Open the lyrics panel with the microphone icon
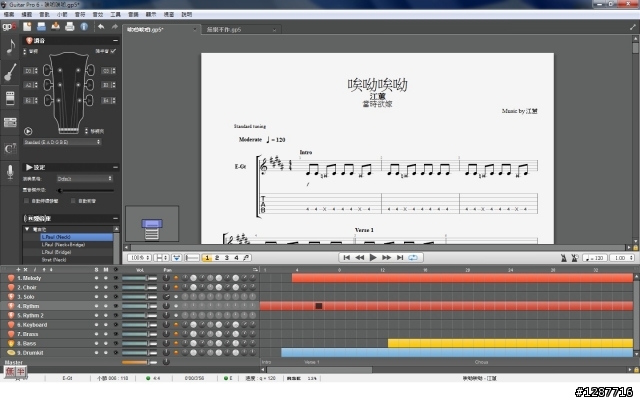Image resolution: width=640 pixels, height=400 pixels. (10, 172)
